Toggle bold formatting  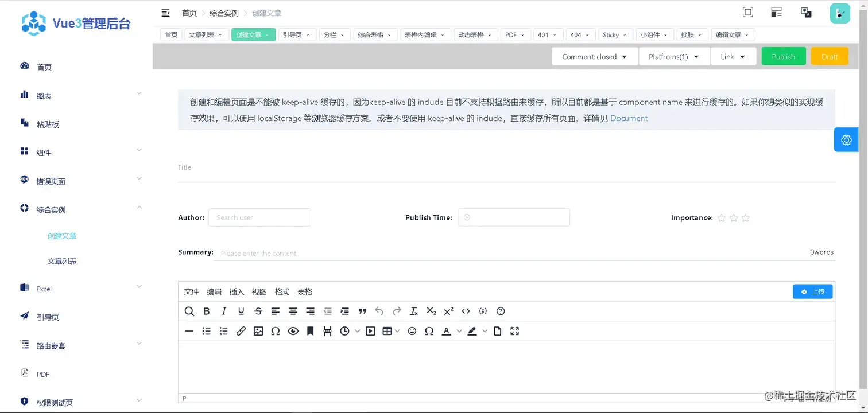click(207, 311)
